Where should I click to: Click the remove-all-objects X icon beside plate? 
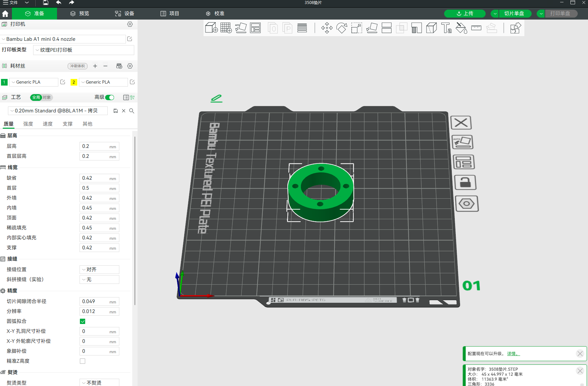click(x=461, y=123)
